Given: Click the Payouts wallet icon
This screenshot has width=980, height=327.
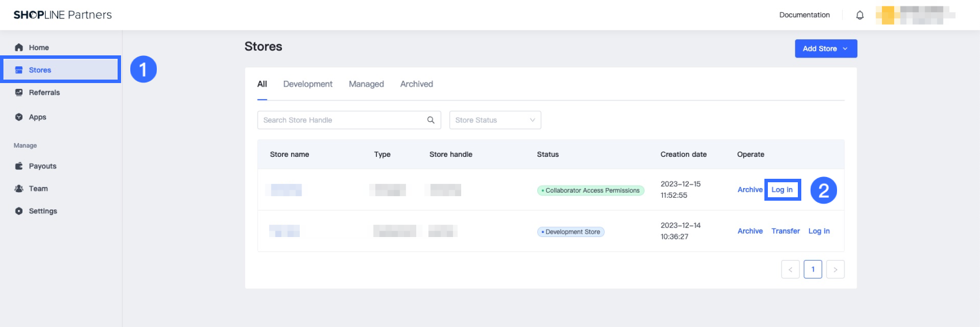Looking at the screenshot, I should (x=19, y=166).
